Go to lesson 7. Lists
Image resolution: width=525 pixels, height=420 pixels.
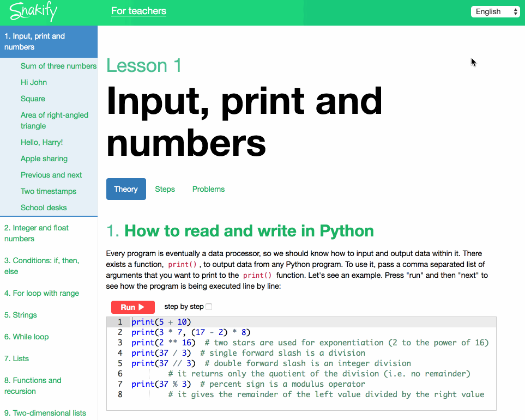[x=17, y=358]
